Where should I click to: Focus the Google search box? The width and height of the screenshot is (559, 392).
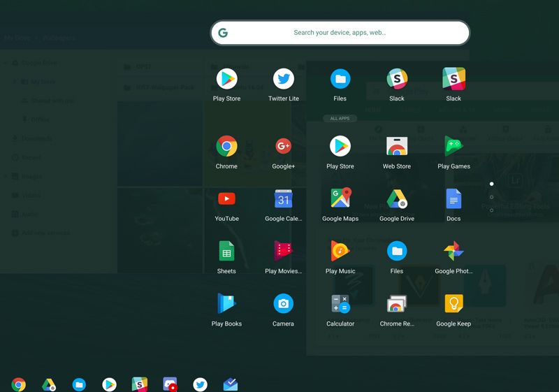340,33
